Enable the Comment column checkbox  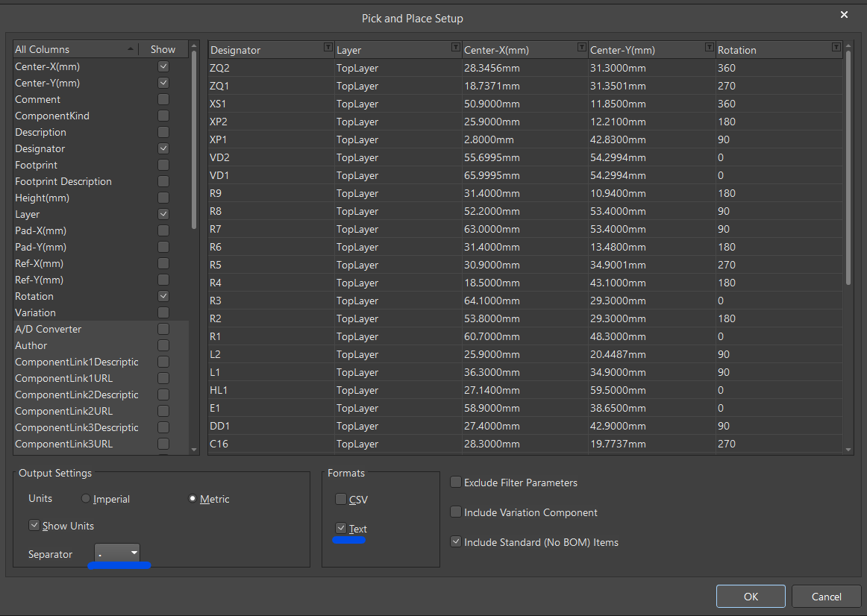pos(163,99)
